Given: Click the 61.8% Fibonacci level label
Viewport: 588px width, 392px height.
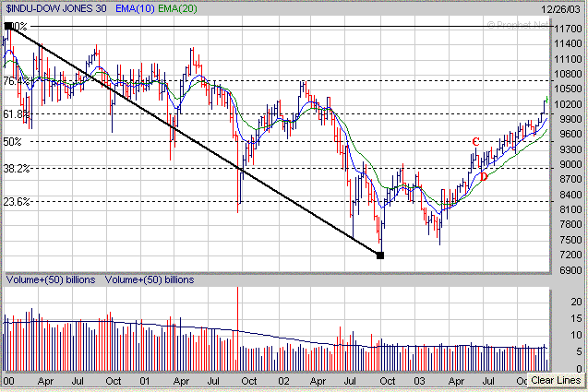Looking at the screenshot, I should point(16,114).
